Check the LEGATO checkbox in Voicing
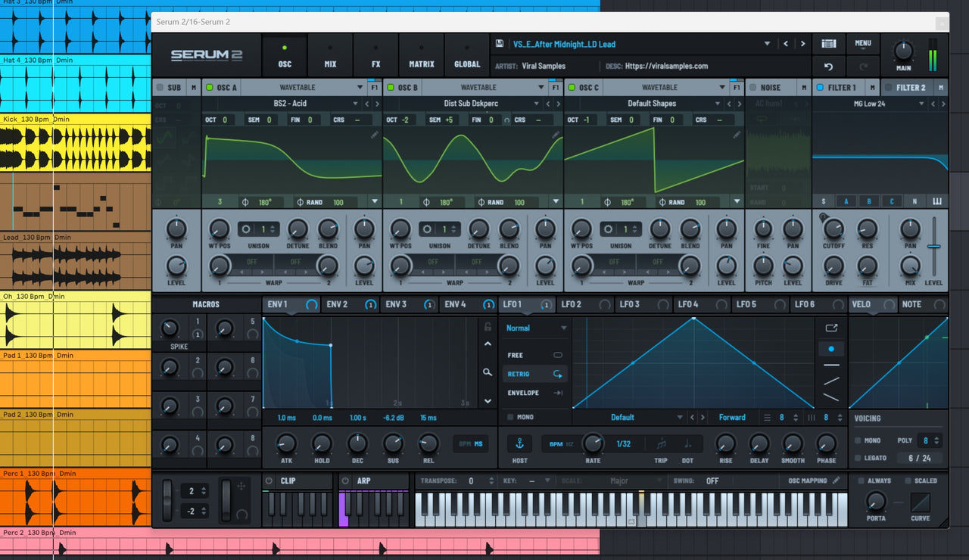969x560 pixels. (x=858, y=458)
